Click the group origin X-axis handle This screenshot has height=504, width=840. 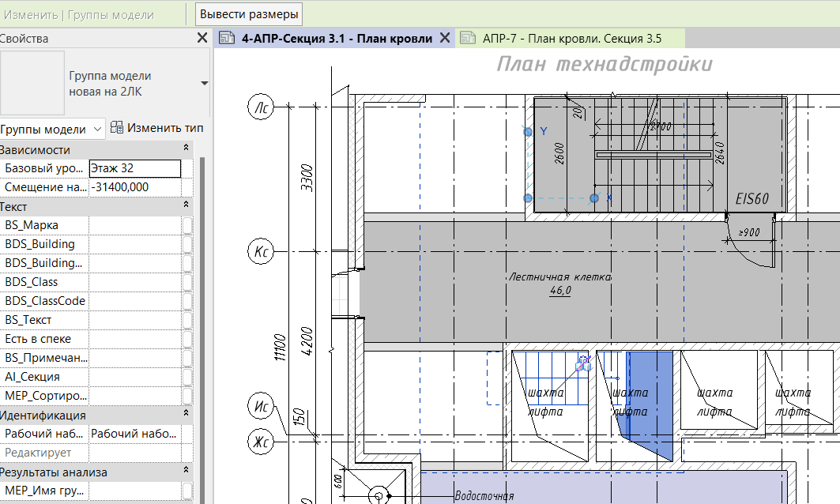[594, 199]
